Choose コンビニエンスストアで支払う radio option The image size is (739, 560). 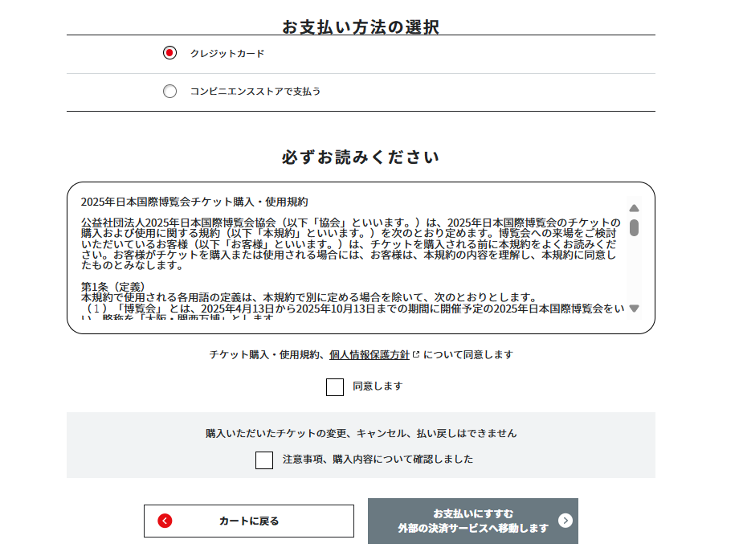pos(169,91)
